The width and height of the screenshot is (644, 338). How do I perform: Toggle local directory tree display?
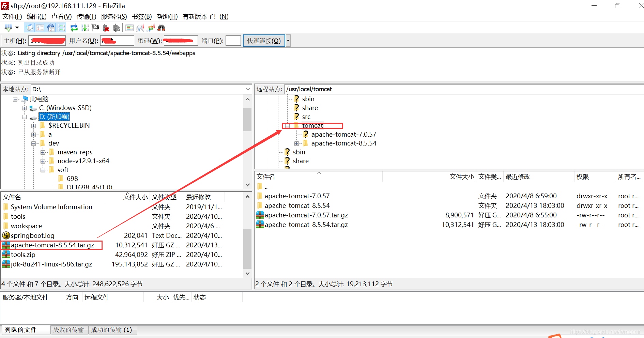click(40, 28)
